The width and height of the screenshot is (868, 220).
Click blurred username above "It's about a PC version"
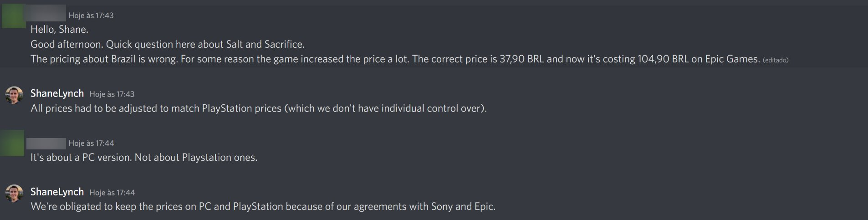(x=46, y=143)
